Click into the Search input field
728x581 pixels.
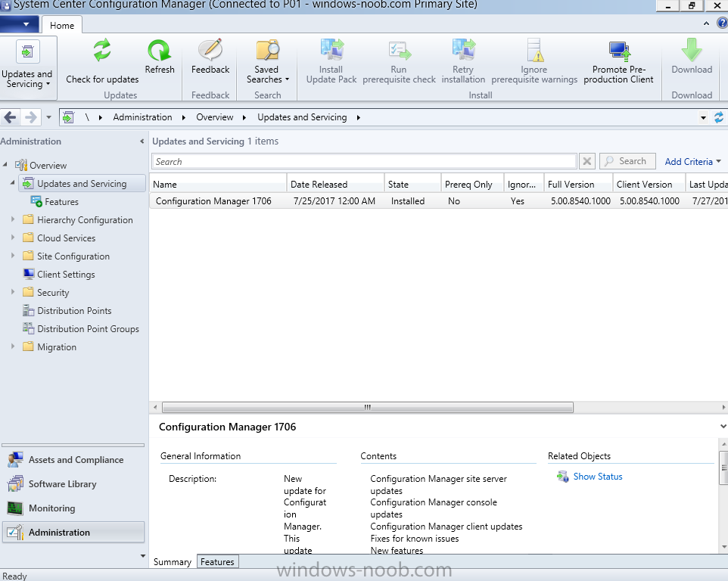click(364, 161)
